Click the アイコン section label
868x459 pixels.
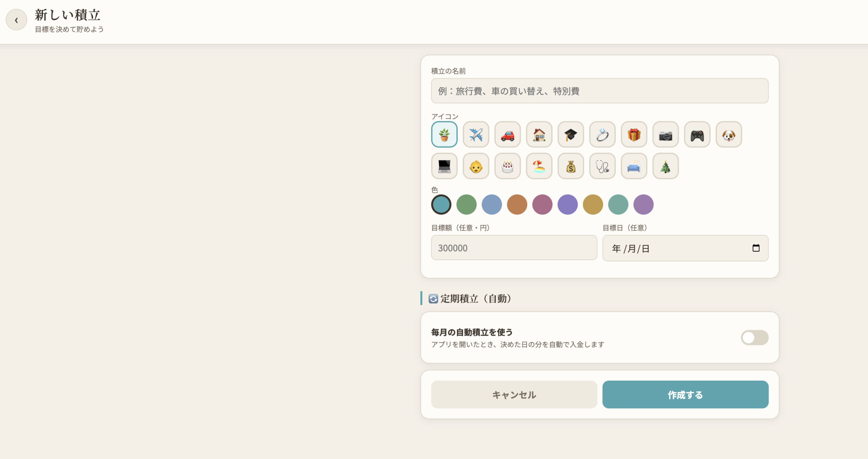tap(445, 116)
